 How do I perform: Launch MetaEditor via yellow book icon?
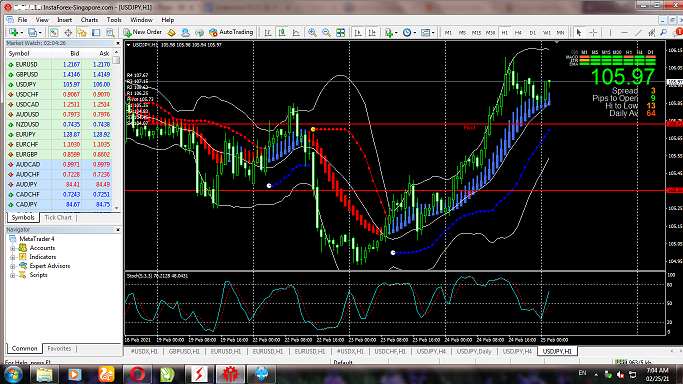pyautogui.click(x=172, y=33)
